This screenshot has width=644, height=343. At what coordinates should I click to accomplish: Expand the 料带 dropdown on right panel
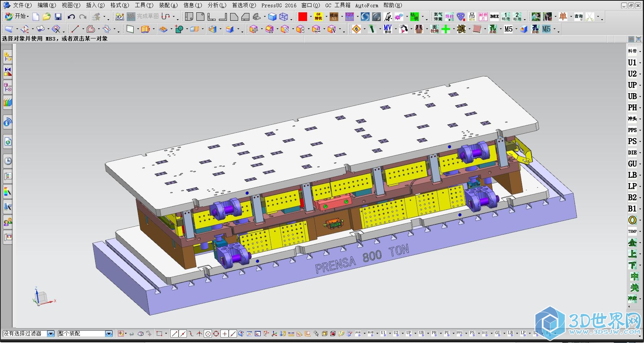tap(640, 51)
